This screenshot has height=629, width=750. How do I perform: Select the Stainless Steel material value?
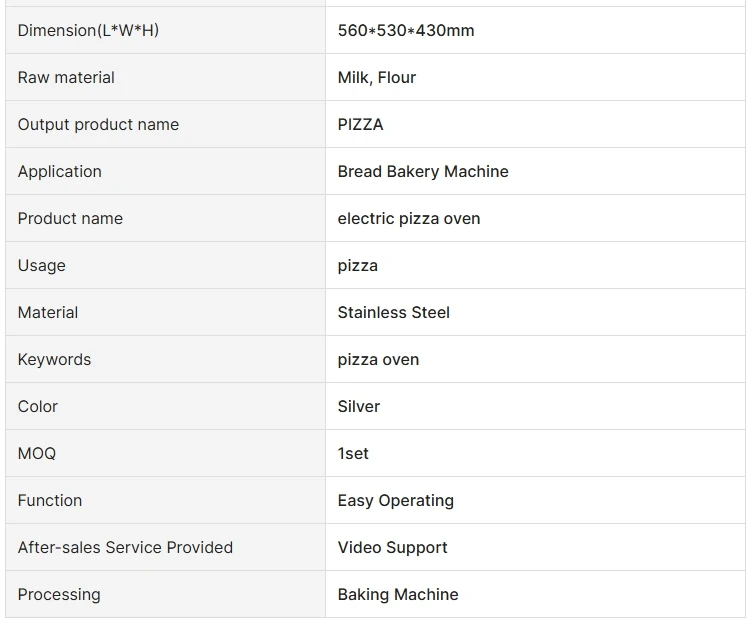tap(393, 312)
